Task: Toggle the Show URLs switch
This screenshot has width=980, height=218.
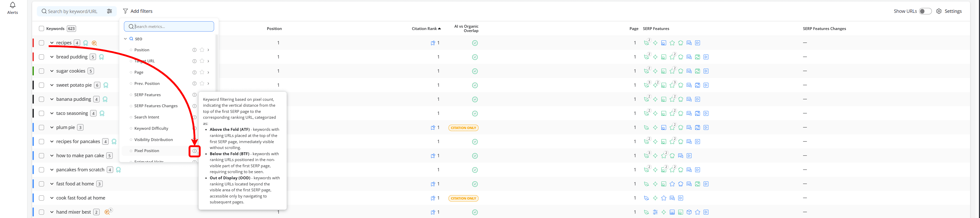Action: click(925, 12)
